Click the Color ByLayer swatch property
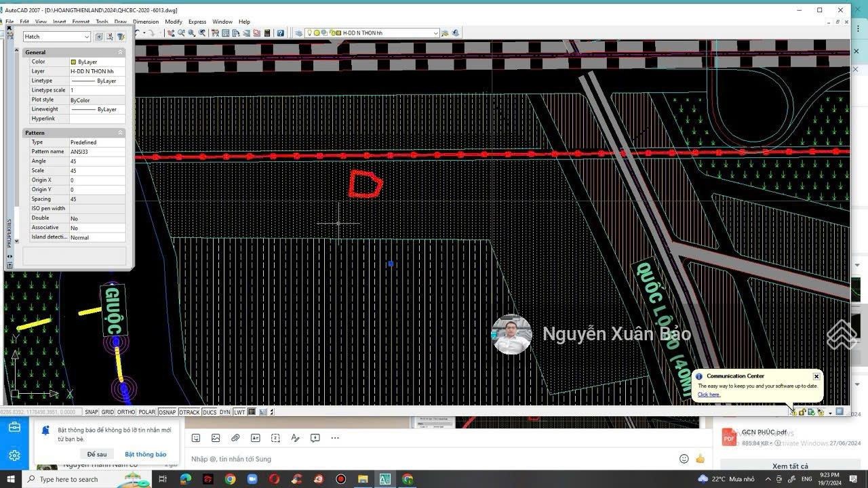The width and height of the screenshot is (868, 488). click(73, 62)
